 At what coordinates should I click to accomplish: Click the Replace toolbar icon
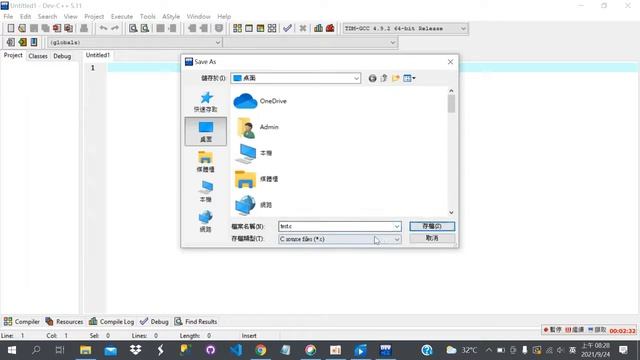click(145, 28)
